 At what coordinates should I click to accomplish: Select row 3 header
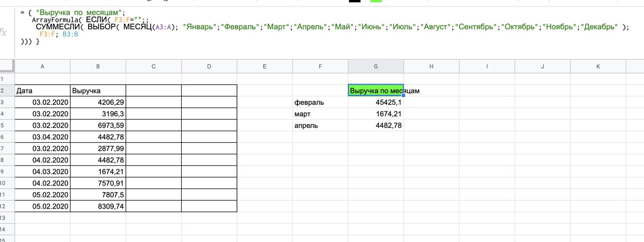(7, 102)
